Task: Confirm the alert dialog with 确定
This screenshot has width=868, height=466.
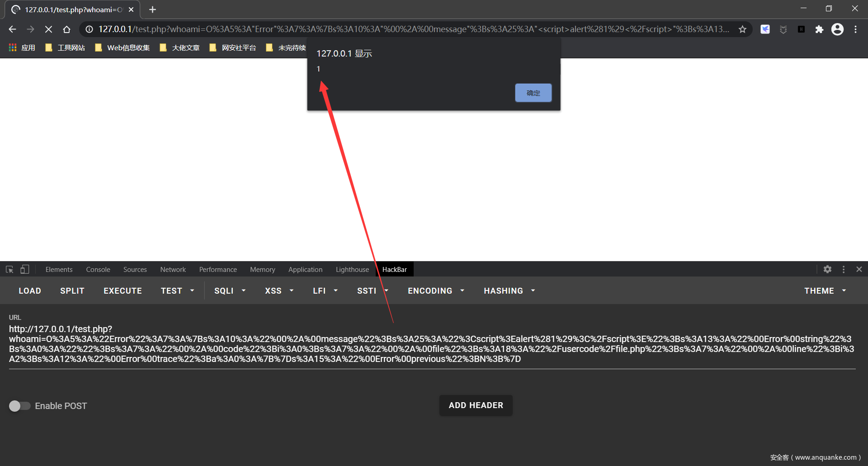Action: click(x=533, y=93)
